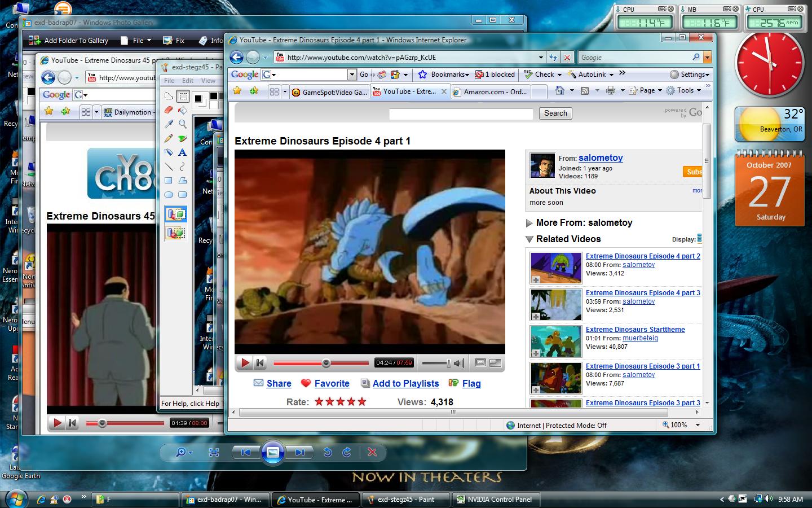The width and height of the screenshot is (812, 508).
Task: Select the Ellipse tool in Paint
Action: tap(169, 195)
